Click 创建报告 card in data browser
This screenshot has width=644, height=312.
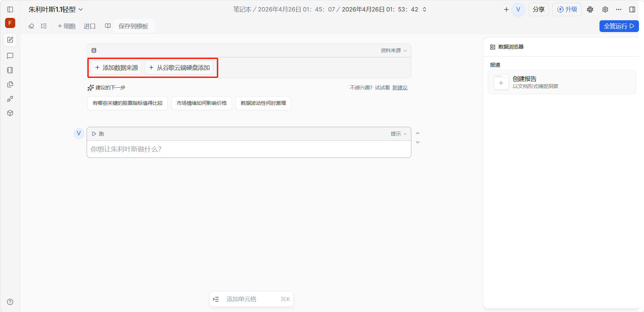(x=562, y=82)
